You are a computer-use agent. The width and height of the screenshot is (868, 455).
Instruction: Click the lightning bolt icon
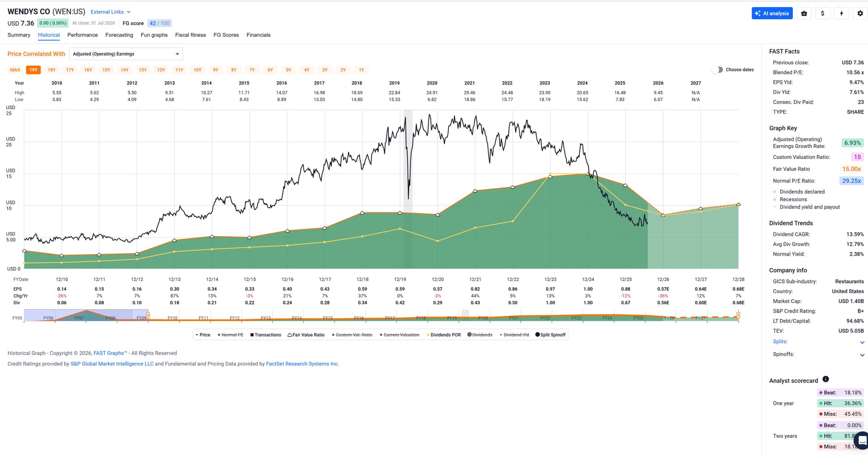[841, 14]
